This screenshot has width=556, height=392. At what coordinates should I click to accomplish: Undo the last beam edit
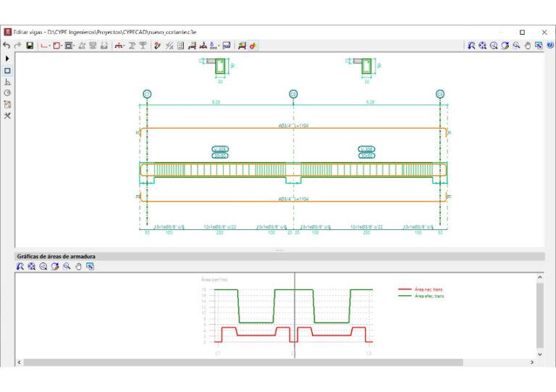click(7, 46)
